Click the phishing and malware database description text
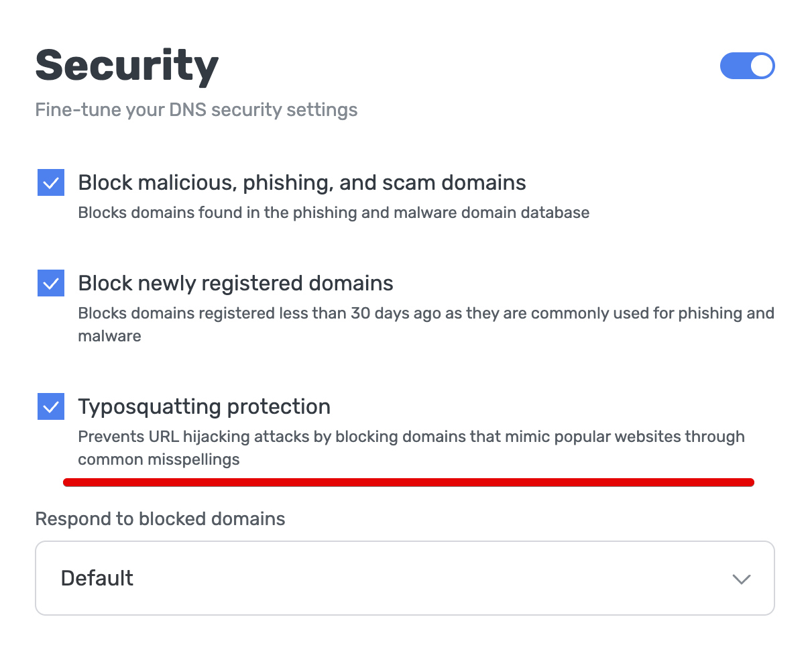 tap(333, 213)
